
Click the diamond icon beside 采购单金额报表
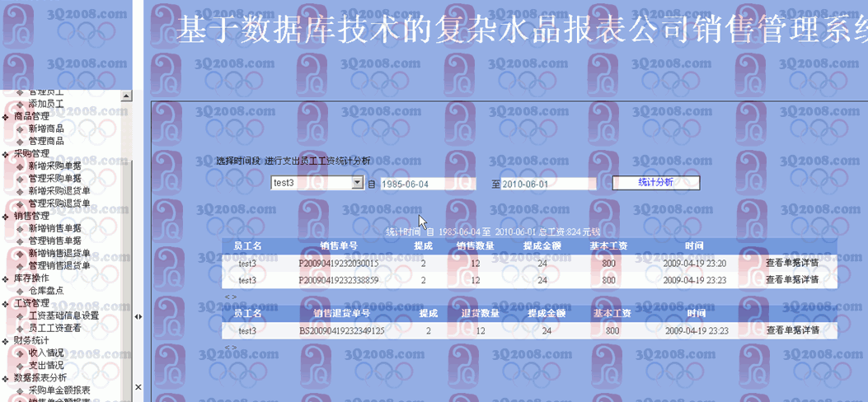click(x=21, y=391)
